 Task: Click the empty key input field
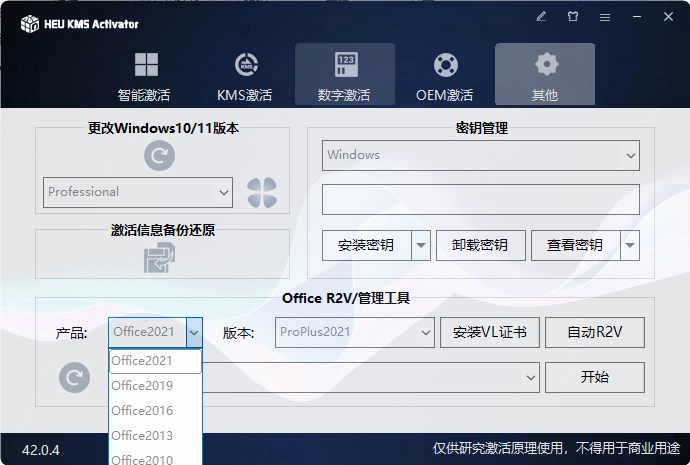click(x=481, y=200)
